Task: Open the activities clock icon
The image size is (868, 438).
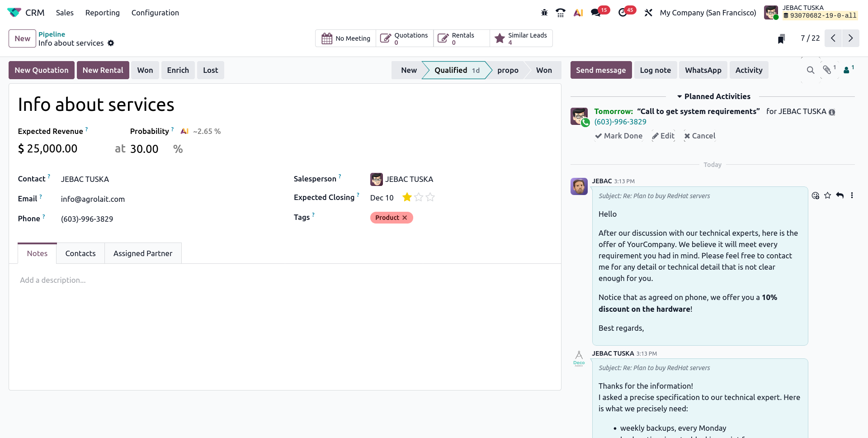Action: click(x=623, y=13)
